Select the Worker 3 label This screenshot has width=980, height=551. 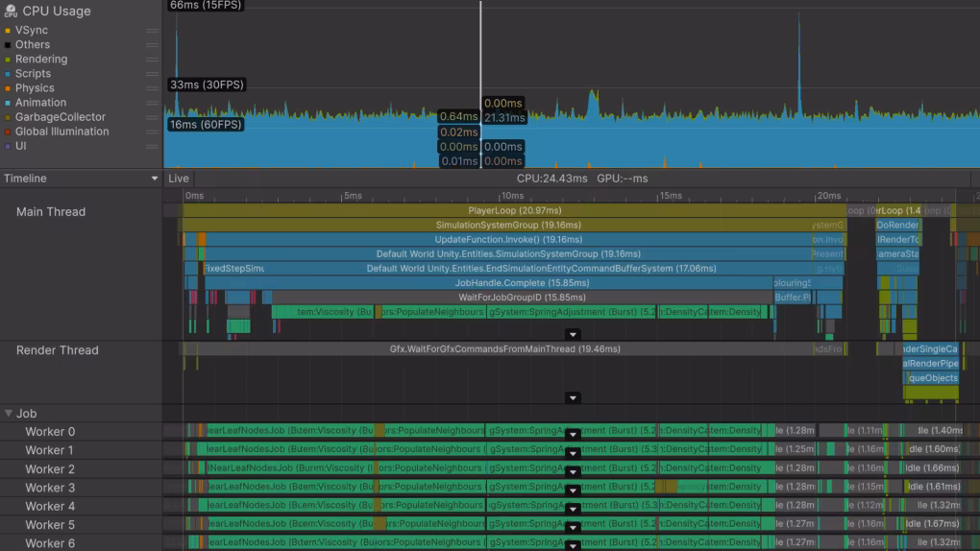pos(50,488)
